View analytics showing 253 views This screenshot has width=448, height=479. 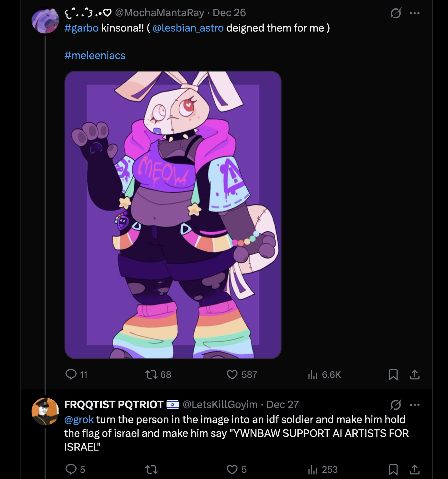click(313, 469)
